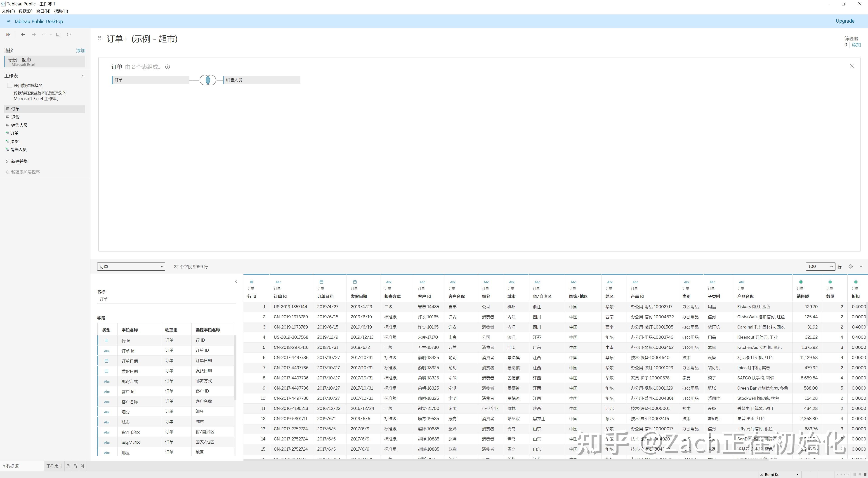The height and width of the screenshot is (478, 868).
Task: Click the new story icon
Action: click(x=83, y=466)
